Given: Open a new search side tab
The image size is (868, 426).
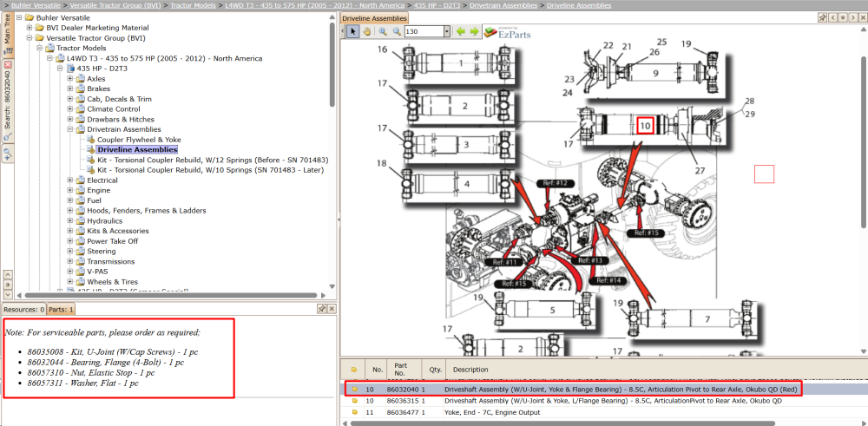Looking at the screenshot, I should (8, 153).
